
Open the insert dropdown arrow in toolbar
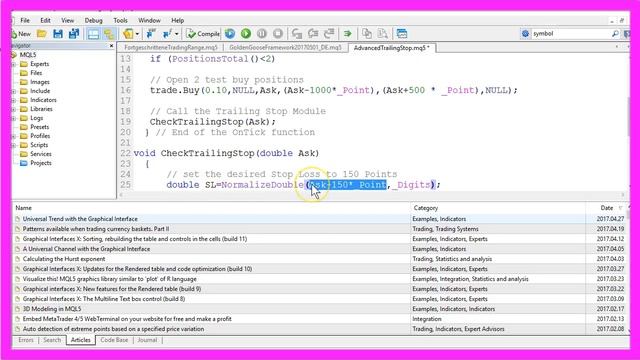point(177,34)
